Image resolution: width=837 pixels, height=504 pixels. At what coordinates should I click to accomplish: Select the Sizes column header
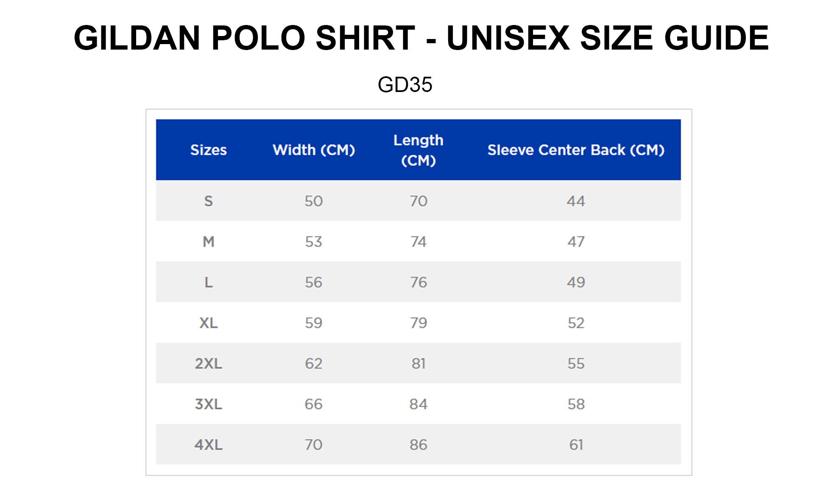[x=208, y=150]
